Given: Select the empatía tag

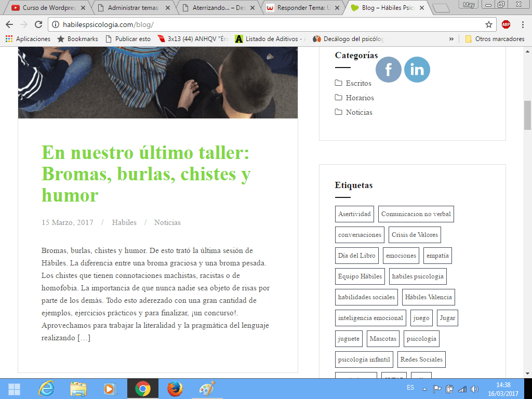Looking at the screenshot, I should [x=437, y=256].
